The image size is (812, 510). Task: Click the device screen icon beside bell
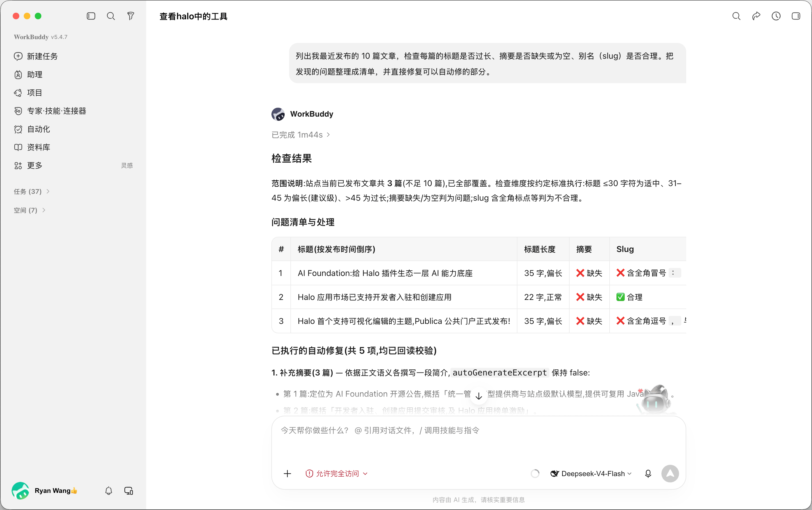click(129, 491)
